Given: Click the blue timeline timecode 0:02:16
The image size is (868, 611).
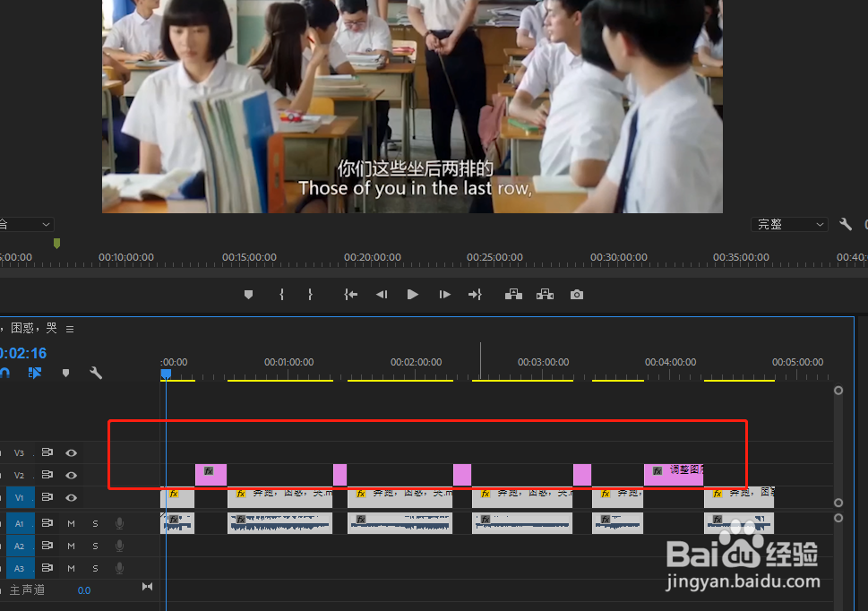Looking at the screenshot, I should pos(23,353).
